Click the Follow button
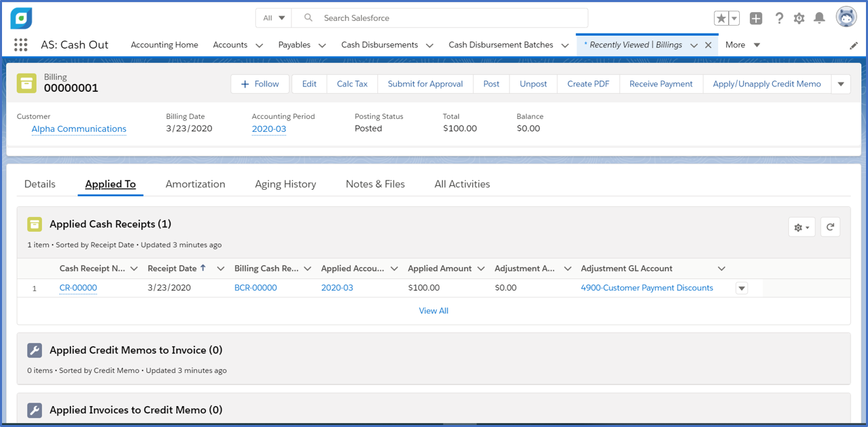 click(260, 84)
